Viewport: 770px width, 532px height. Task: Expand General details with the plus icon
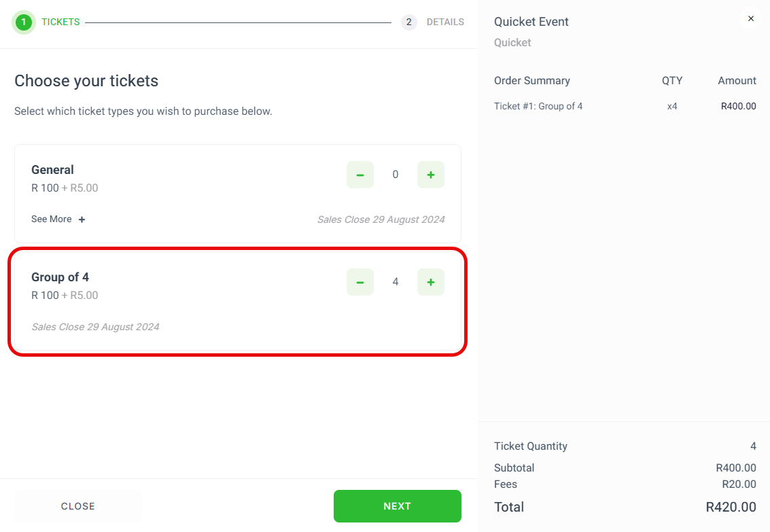coord(82,219)
